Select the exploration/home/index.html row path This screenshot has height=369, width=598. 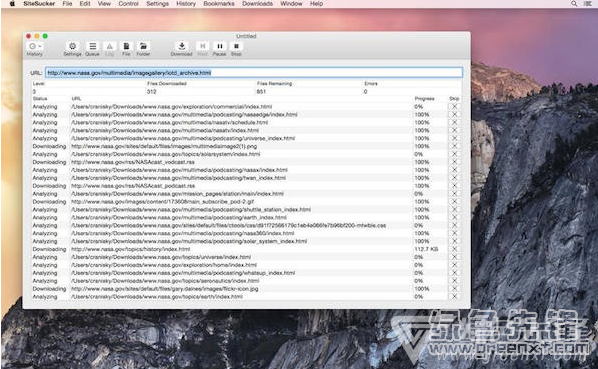coord(164,265)
